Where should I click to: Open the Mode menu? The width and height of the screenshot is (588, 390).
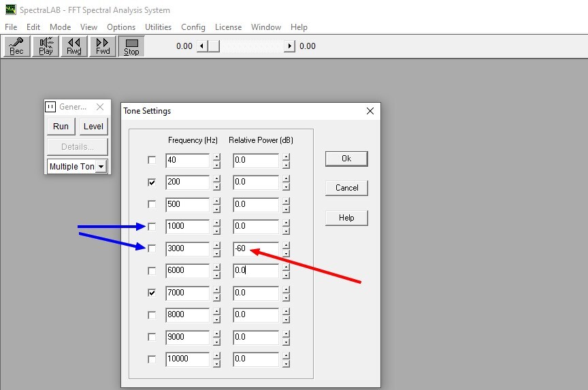pos(60,27)
